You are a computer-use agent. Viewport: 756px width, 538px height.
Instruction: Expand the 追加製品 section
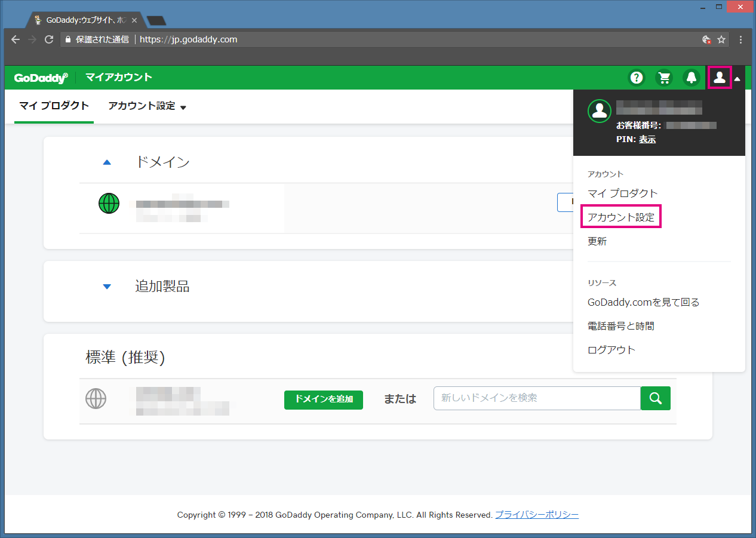pyautogui.click(x=107, y=287)
